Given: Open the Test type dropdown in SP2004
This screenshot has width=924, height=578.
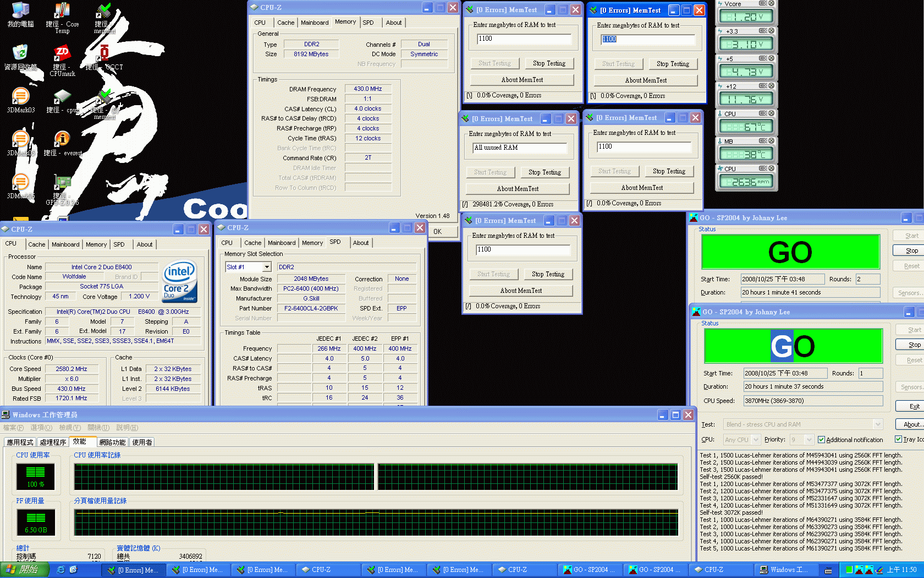Looking at the screenshot, I should [x=878, y=424].
